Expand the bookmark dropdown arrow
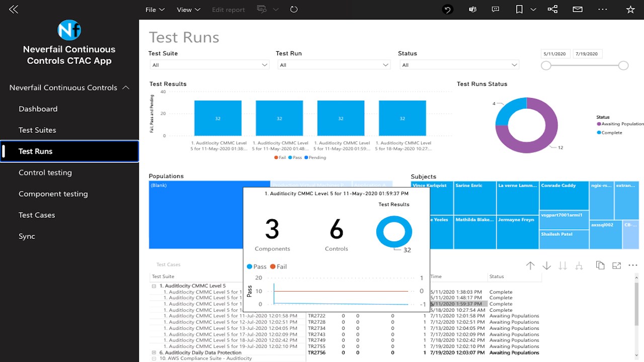Viewport: 644px width, 362px height. coord(533,10)
